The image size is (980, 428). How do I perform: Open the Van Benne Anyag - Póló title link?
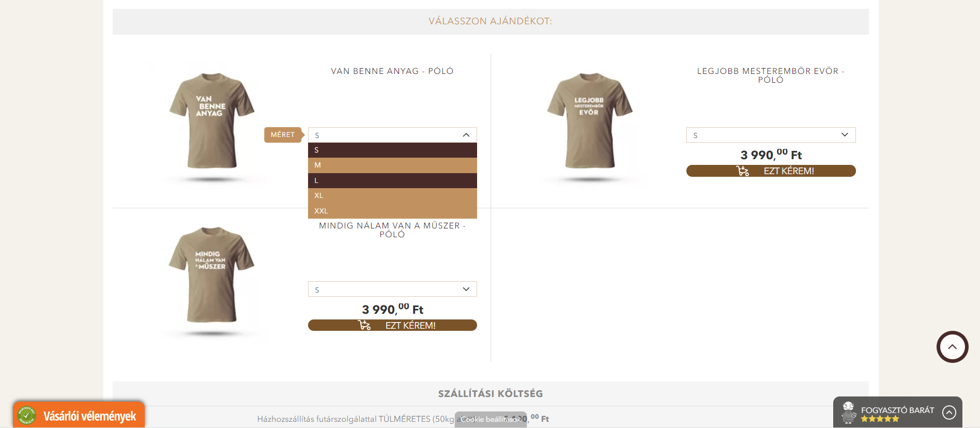(x=392, y=71)
